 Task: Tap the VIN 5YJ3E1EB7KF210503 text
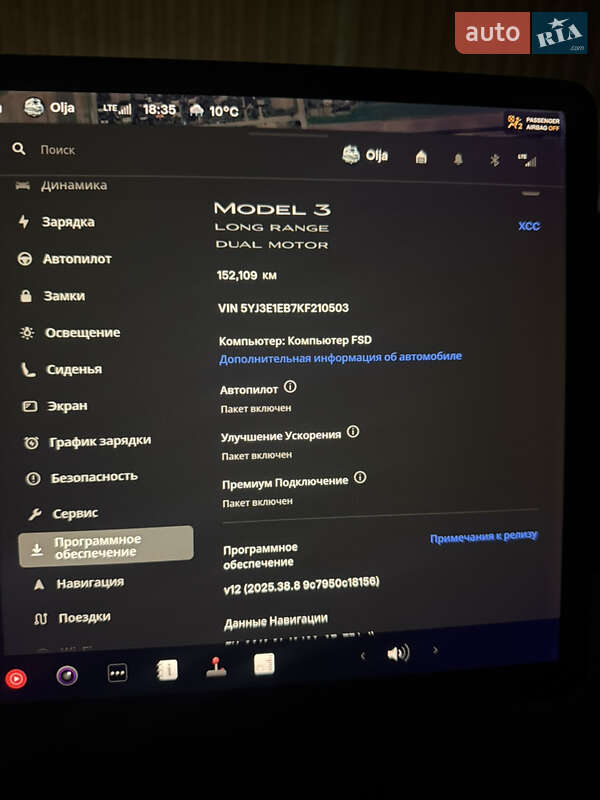coord(283,308)
